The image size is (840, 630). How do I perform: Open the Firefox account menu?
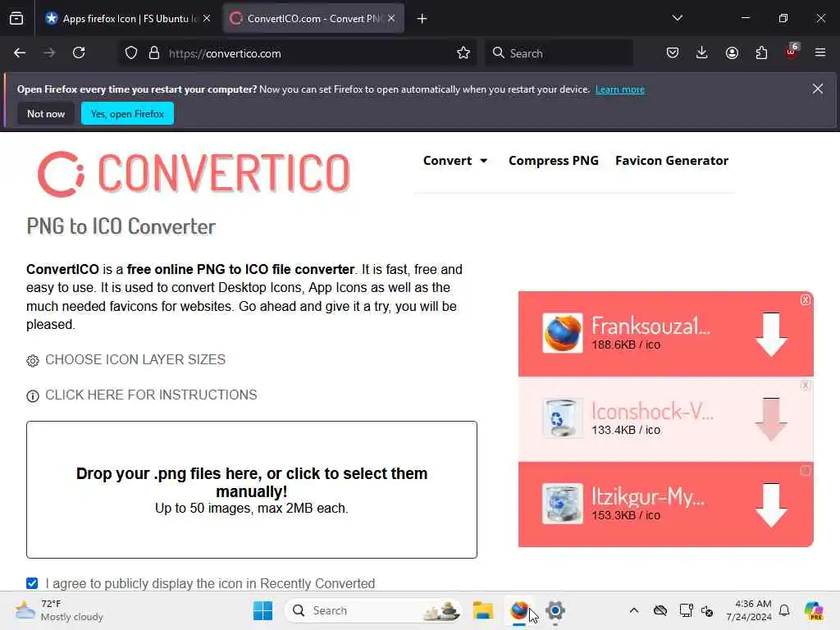[x=732, y=52]
